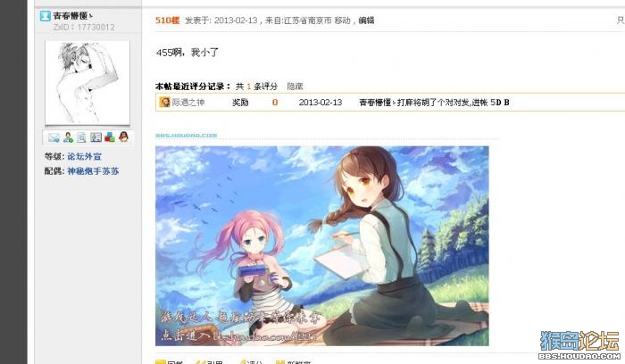Click the blue user status icon beside username
The width and height of the screenshot is (625, 364).
click(x=45, y=16)
